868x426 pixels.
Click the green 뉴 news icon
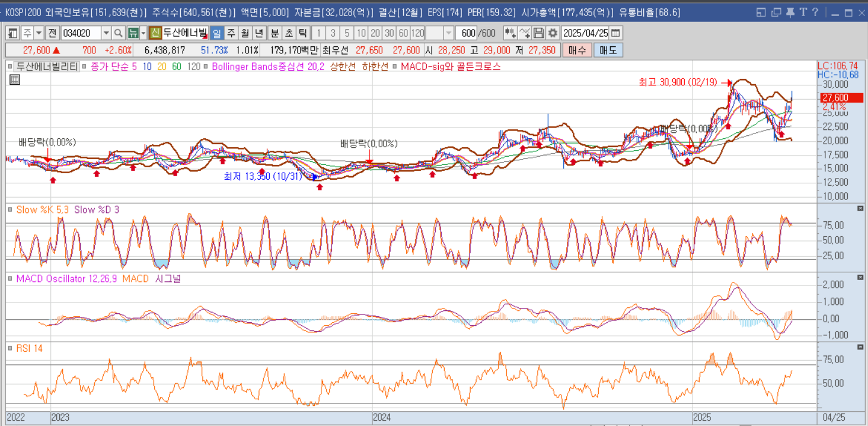(133, 33)
